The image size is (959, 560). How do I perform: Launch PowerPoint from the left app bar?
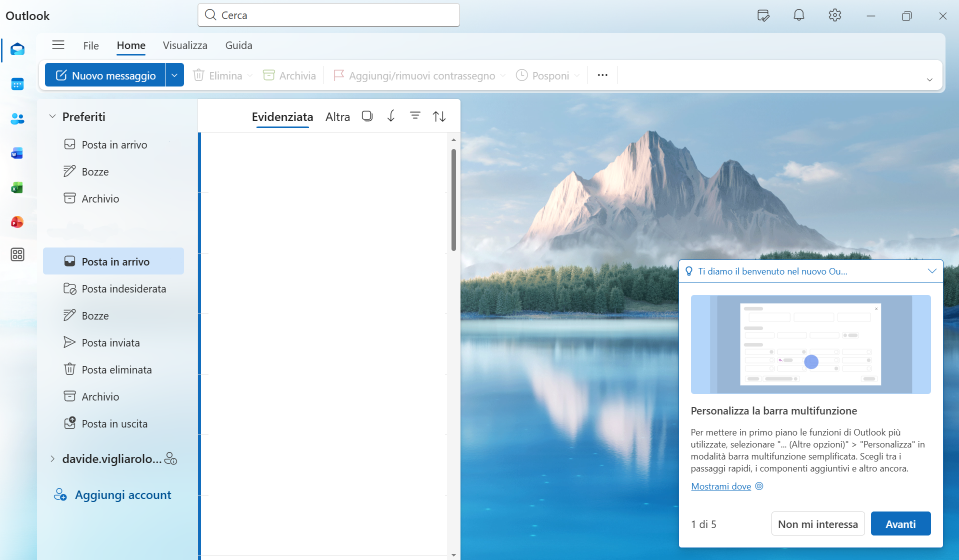click(x=17, y=221)
